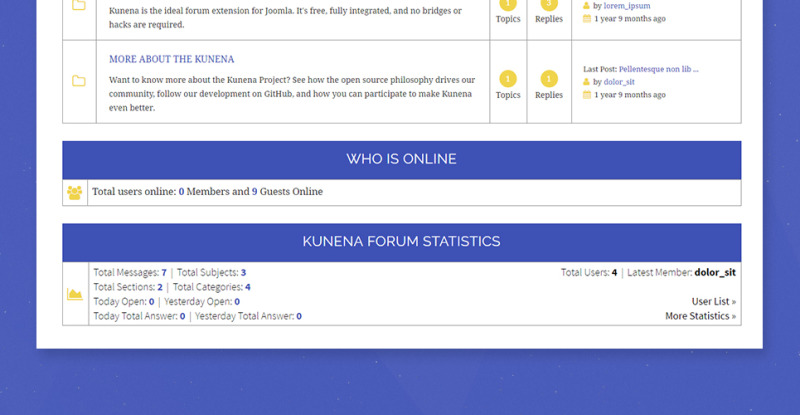This screenshot has height=415, width=800.
Task: Click the yellow Topics count badge in More About row
Action: pos(508,79)
